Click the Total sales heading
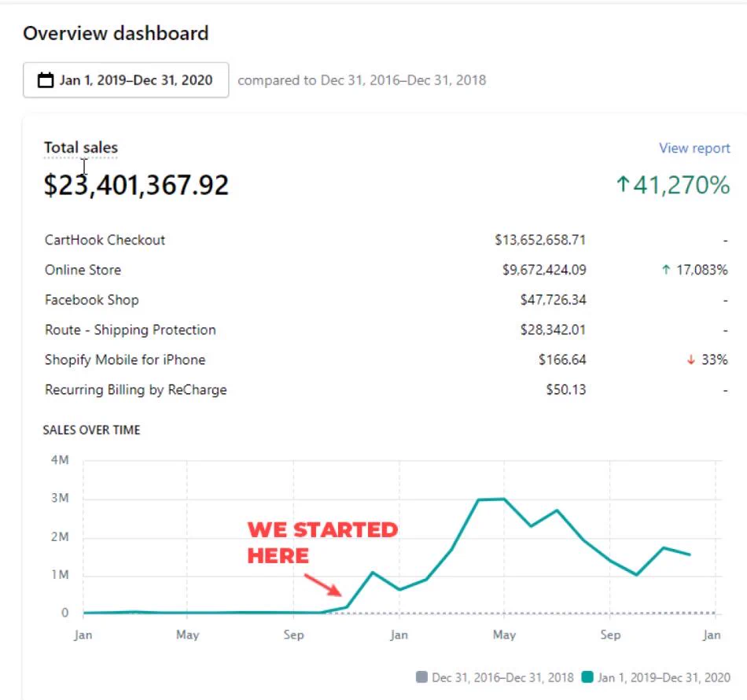This screenshot has width=747, height=700. 80,147
